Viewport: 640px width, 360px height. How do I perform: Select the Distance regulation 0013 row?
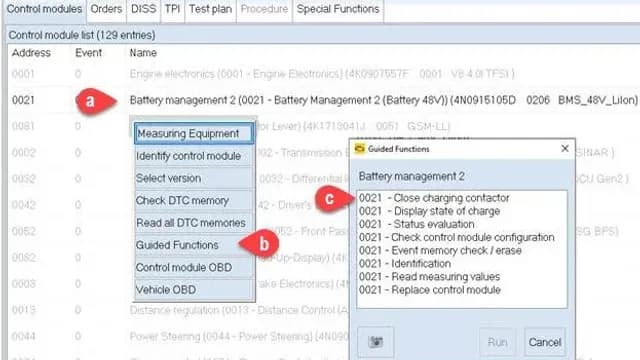[178, 310]
